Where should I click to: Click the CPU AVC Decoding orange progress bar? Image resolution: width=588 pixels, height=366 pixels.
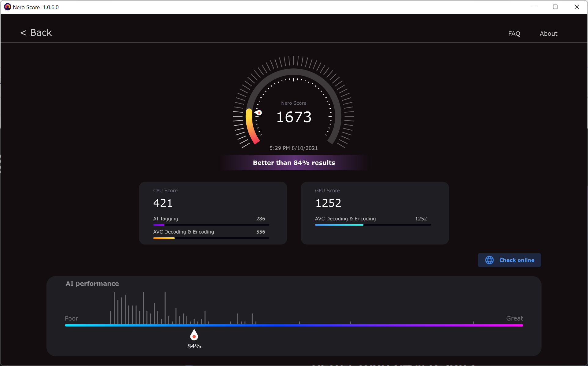coord(164,238)
